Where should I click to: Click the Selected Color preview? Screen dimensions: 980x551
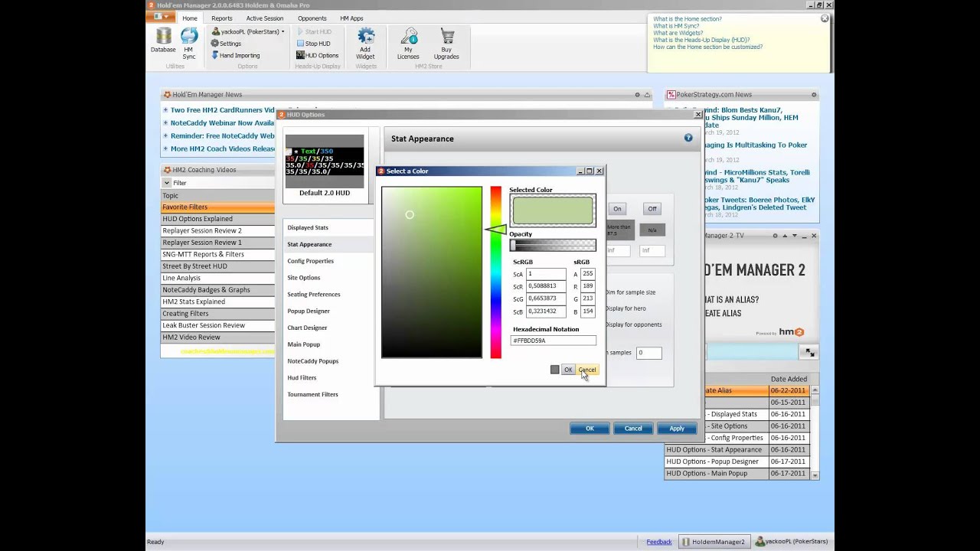pos(553,210)
